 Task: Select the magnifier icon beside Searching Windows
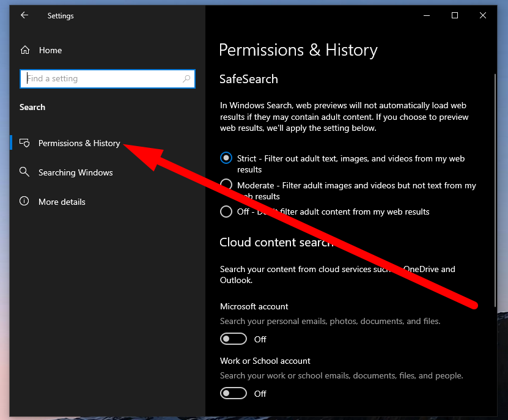pyautogui.click(x=24, y=172)
